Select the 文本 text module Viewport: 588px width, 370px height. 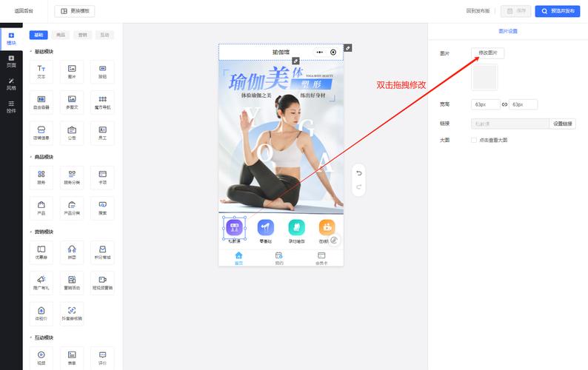click(41, 72)
